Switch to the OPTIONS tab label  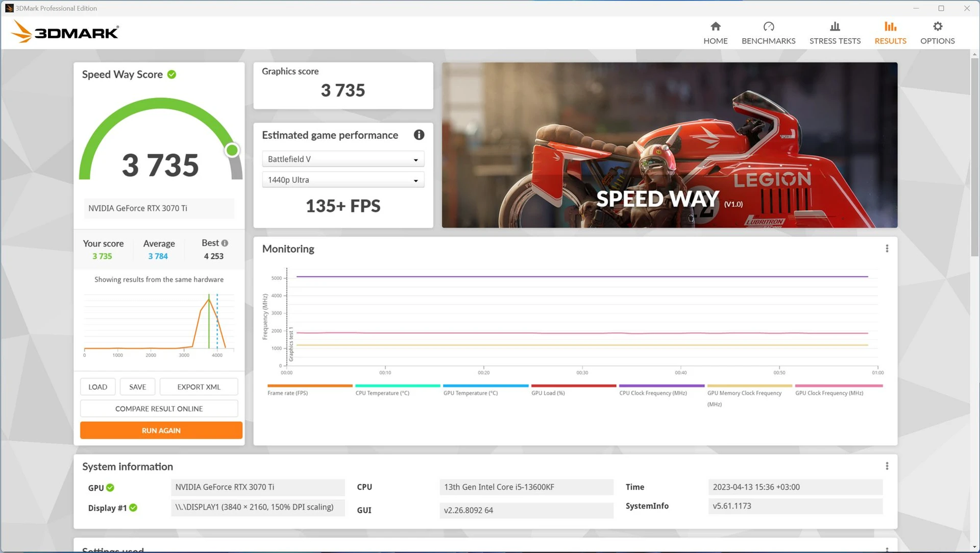point(937,41)
